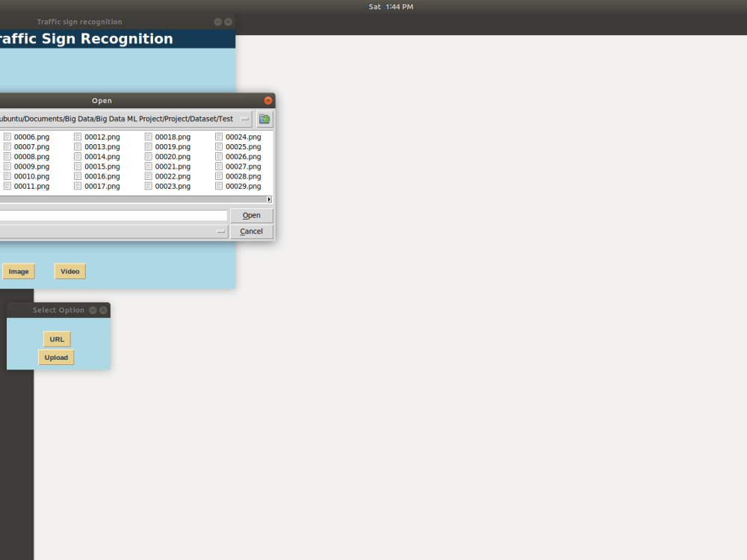
Task: Click the up-folder icon in Open dialog
Action: pyautogui.click(x=264, y=119)
